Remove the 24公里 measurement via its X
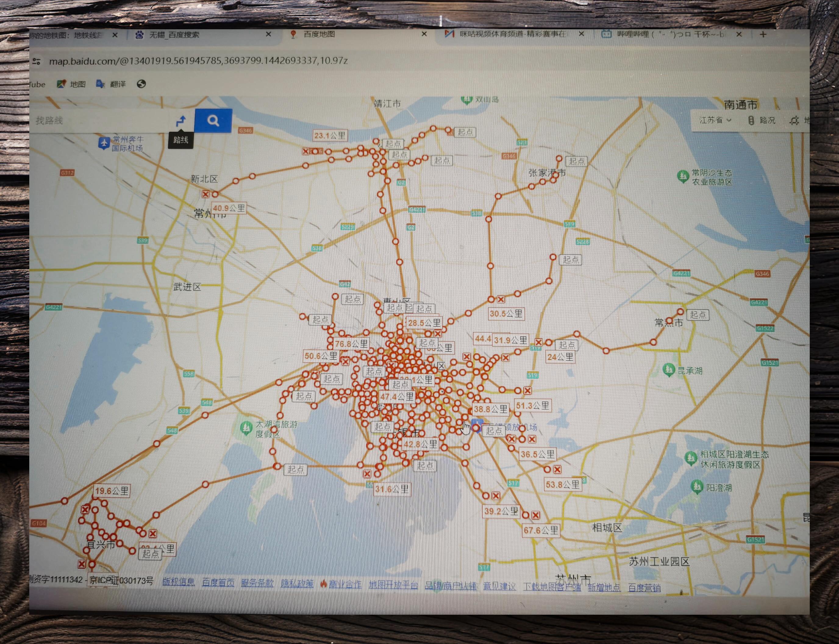839x644 pixels. click(x=538, y=342)
